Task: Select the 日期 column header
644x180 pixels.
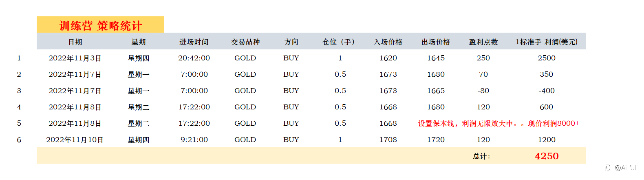Action: [75, 42]
